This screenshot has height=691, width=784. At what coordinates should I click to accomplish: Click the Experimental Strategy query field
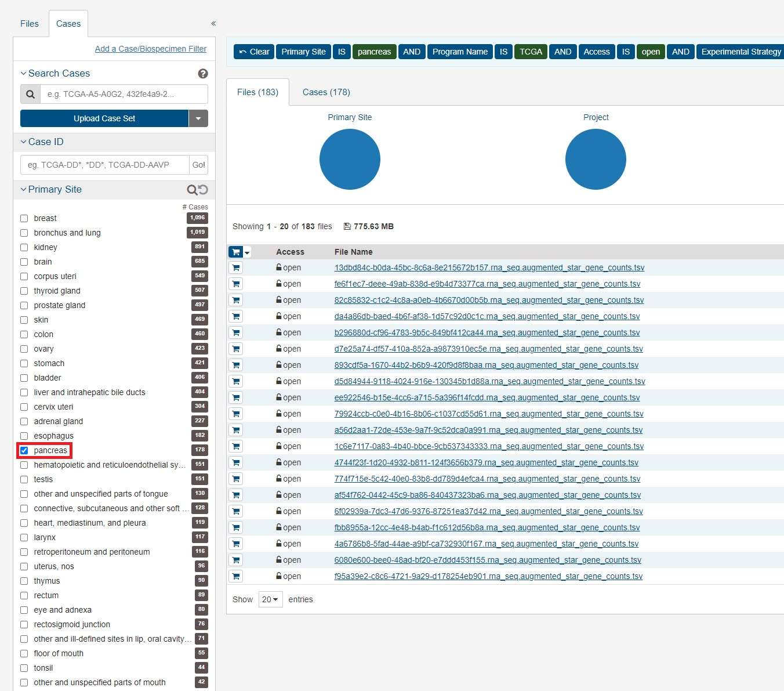click(x=741, y=52)
